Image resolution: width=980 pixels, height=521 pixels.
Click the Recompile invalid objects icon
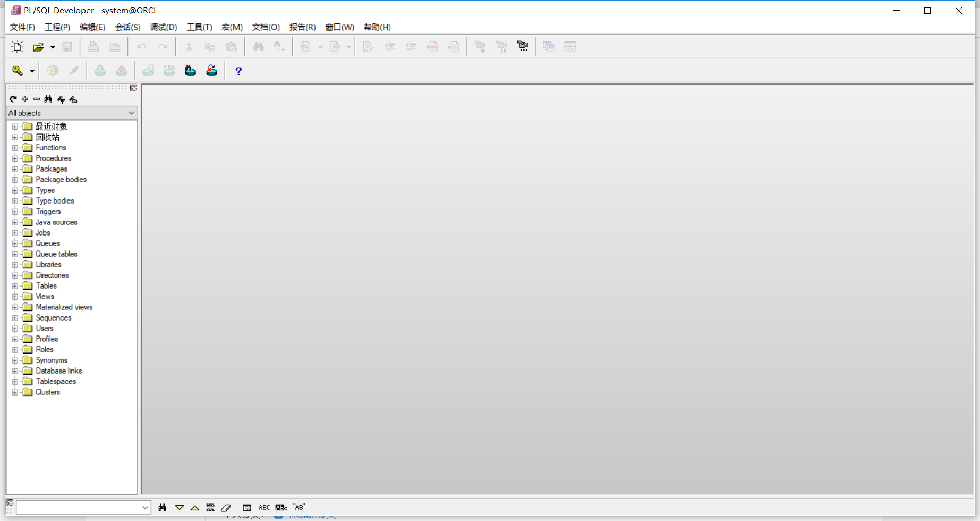pyautogui.click(x=212, y=71)
